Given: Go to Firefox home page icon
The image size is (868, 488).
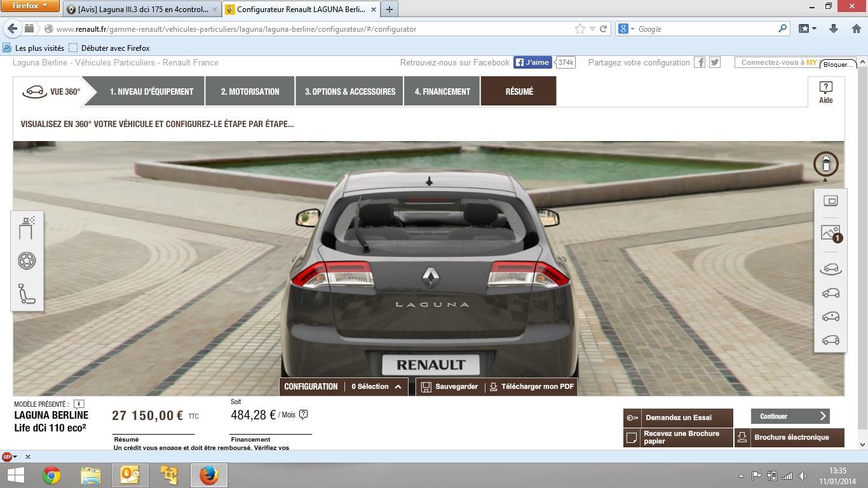Looking at the screenshot, I should [x=856, y=29].
